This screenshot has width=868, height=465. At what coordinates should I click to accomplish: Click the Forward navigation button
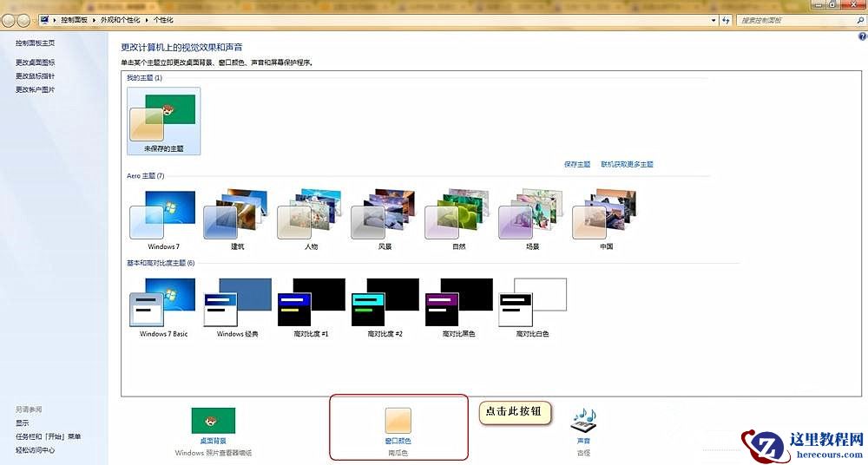pyautogui.click(x=23, y=21)
